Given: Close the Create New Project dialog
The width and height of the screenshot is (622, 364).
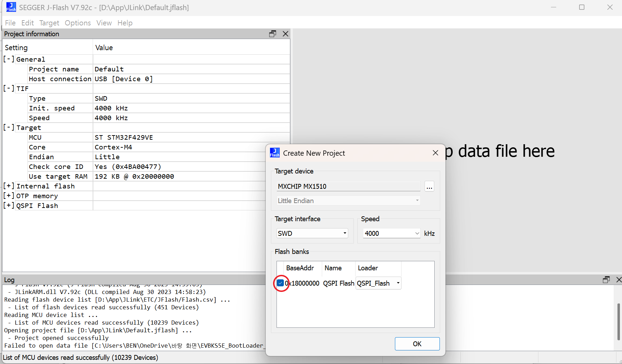Looking at the screenshot, I should (x=435, y=153).
